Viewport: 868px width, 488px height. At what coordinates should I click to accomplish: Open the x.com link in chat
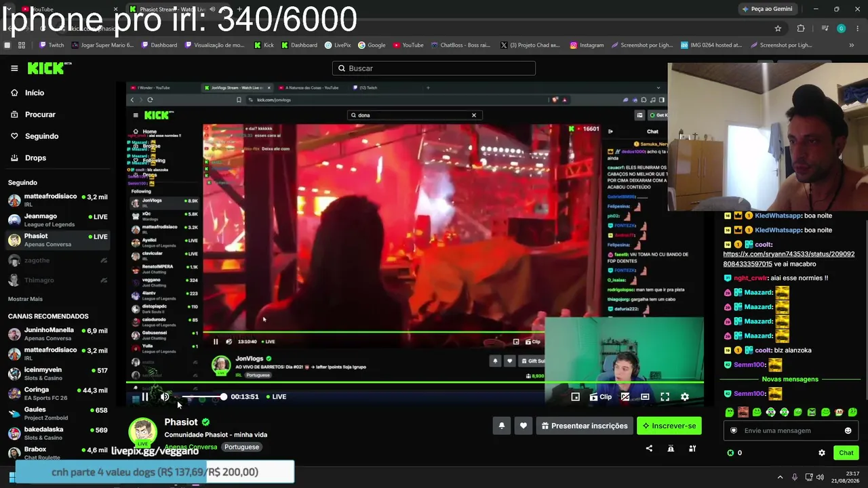789,259
